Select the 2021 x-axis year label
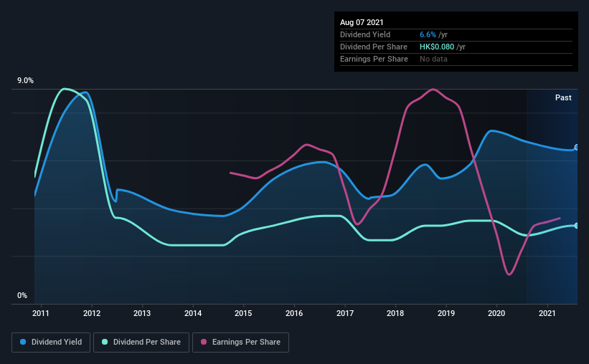The image size is (589, 364). (x=547, y=313)
